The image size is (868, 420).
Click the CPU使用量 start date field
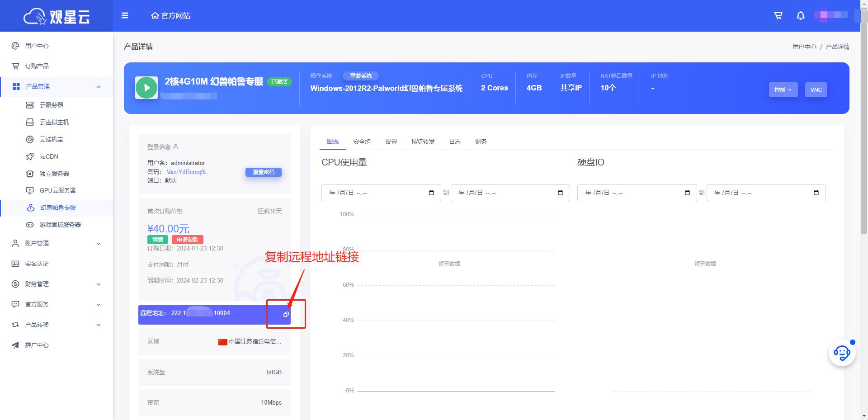[381, 193]
